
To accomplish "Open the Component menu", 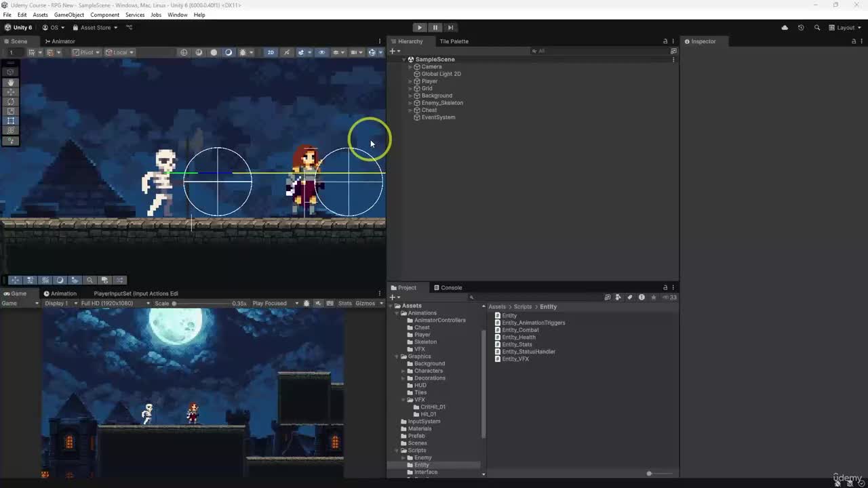I will (x=104, y=15).
